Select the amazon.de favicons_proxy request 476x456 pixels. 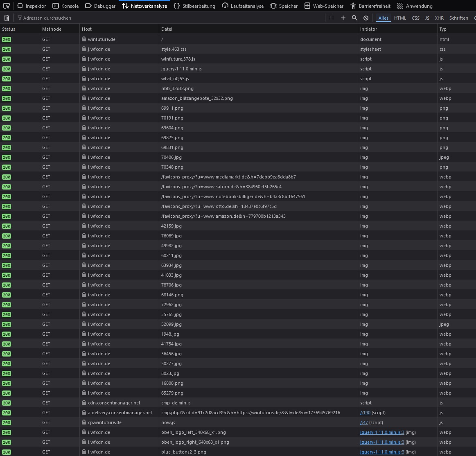click(238, 216)
